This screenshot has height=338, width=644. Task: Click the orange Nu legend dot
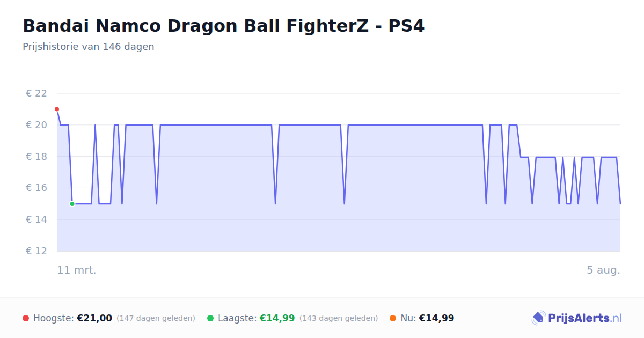[x=393, y=318]
